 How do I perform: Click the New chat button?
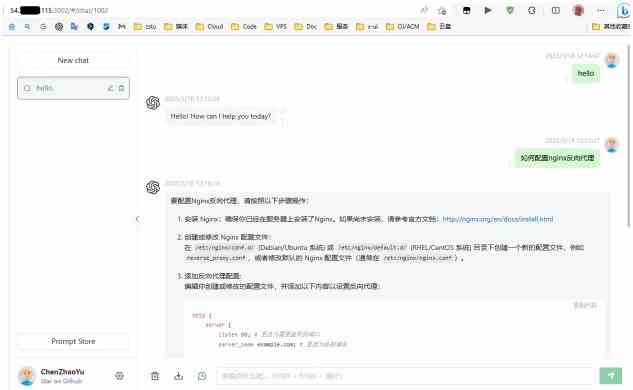tap(73, 60)
